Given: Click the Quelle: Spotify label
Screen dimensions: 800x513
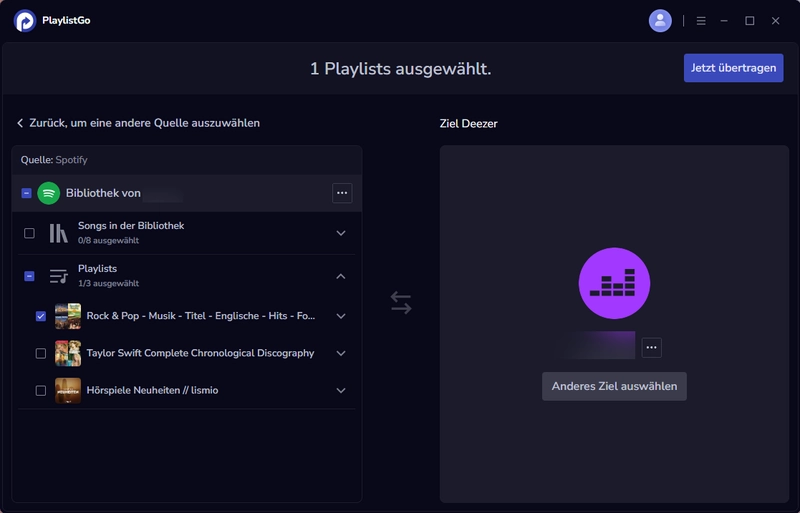Looking at the screenshot, I should point(54,160).
